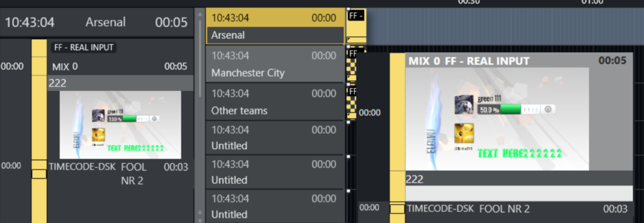
Task: Open the left story preview thumbnail
Action: point(120,125)
